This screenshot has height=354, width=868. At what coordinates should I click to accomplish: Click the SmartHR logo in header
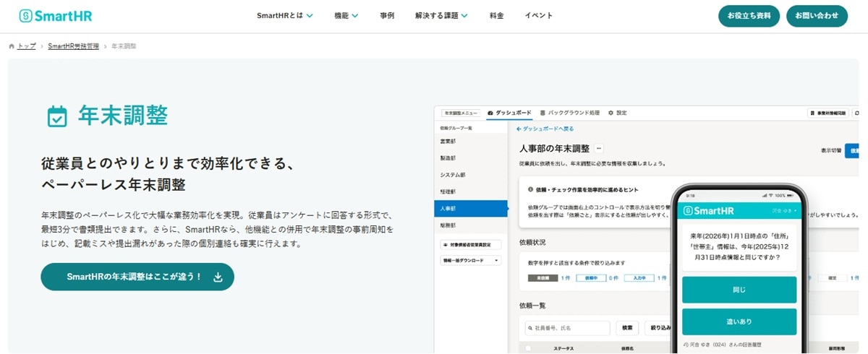pyautogui.click(x=56, y=16)
